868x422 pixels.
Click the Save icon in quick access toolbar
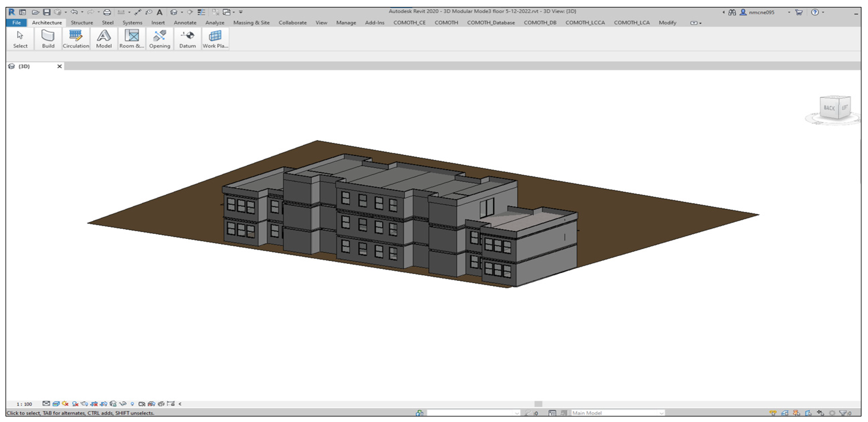point(47,12)
